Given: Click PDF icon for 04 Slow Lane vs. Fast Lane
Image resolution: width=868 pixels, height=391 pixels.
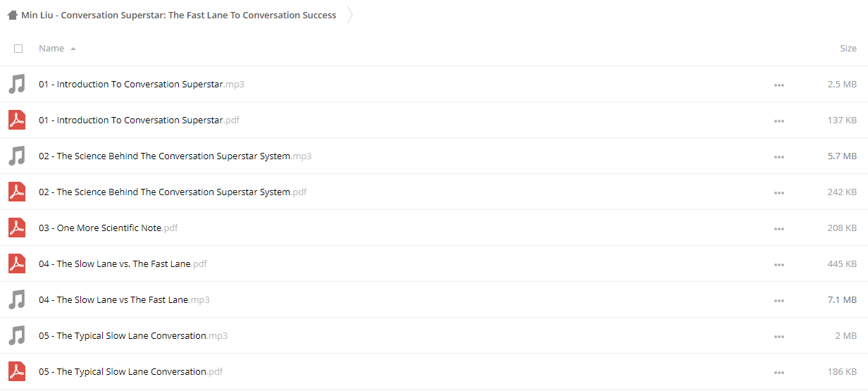Looking at the screenshot, I should click(x=17, y=264).
